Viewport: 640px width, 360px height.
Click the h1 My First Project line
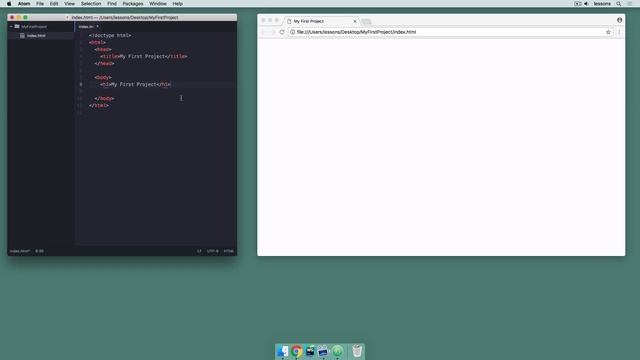point(136,84)
